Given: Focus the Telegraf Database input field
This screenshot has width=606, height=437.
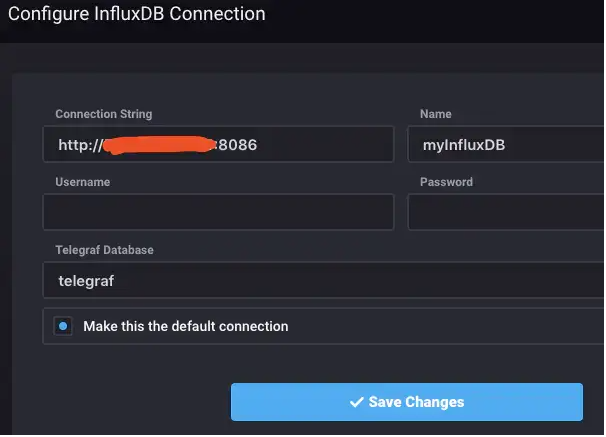Looking at the screenshot, I should click(x=320, y=281).
